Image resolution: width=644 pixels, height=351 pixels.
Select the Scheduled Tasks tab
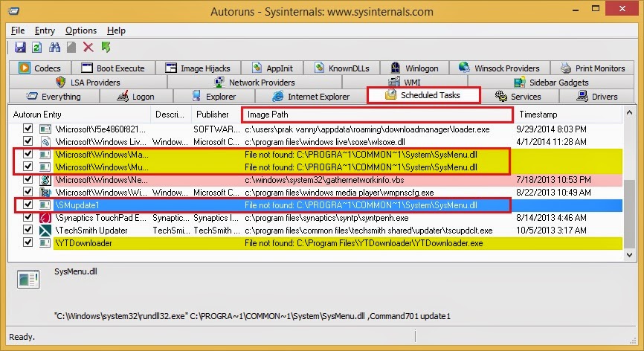[423, 95]
